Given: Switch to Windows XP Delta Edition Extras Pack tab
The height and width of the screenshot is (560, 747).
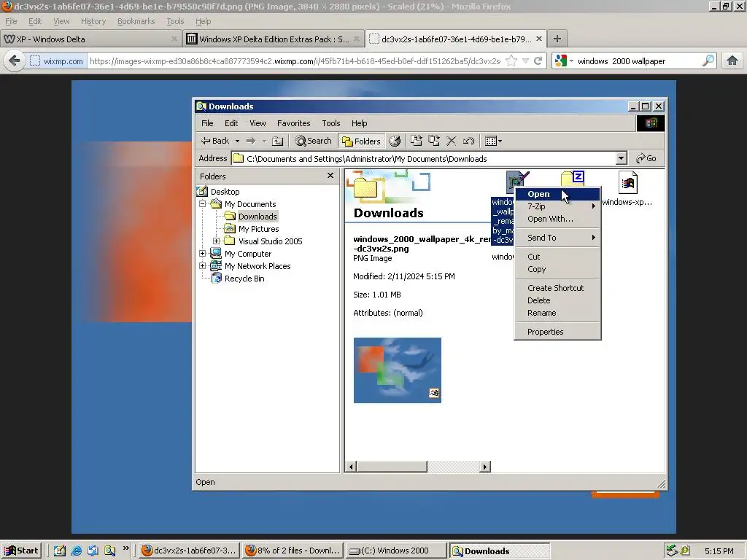Looking at the screenshot, I should tap(274, 39).
